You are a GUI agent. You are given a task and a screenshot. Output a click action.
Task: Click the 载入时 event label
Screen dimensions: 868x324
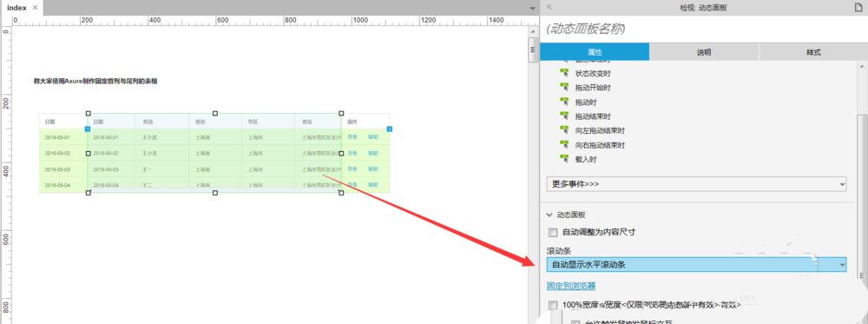click(586, 160)
